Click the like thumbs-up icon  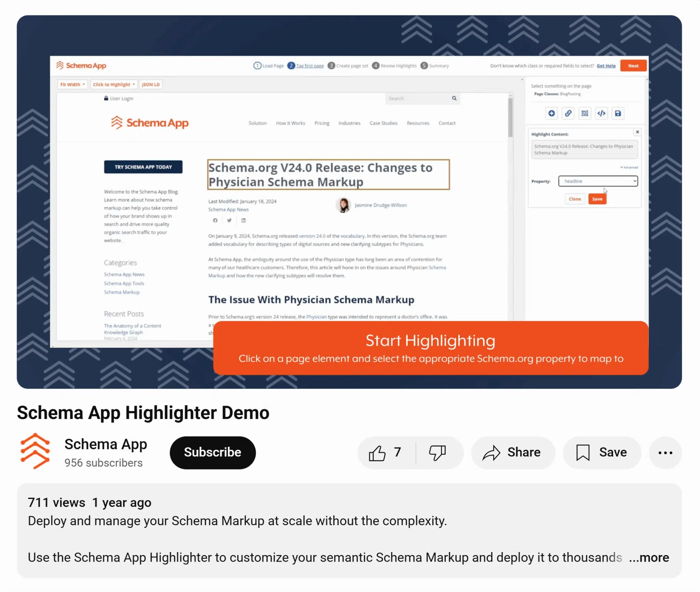(x=377, y=453)
